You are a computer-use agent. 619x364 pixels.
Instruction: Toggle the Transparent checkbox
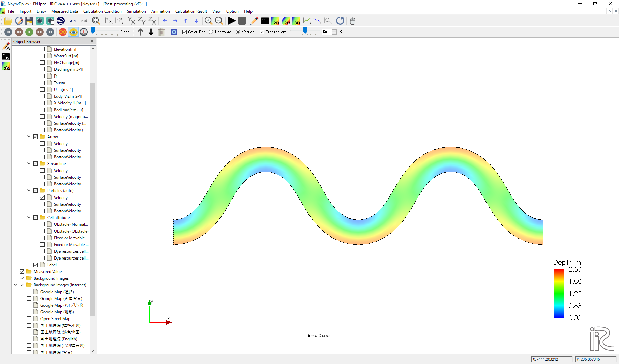[262, 32]
